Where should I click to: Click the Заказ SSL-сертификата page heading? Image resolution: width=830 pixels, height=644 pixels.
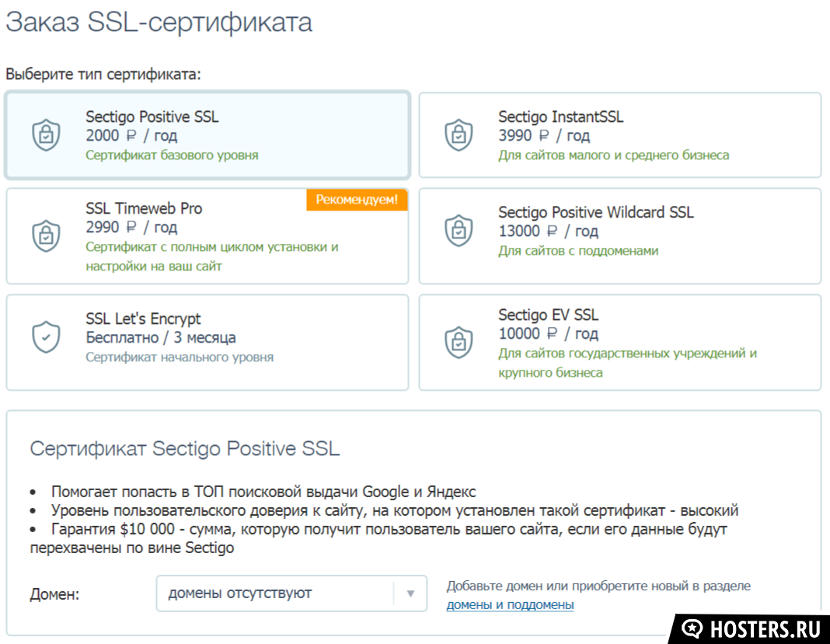point(159,23)
